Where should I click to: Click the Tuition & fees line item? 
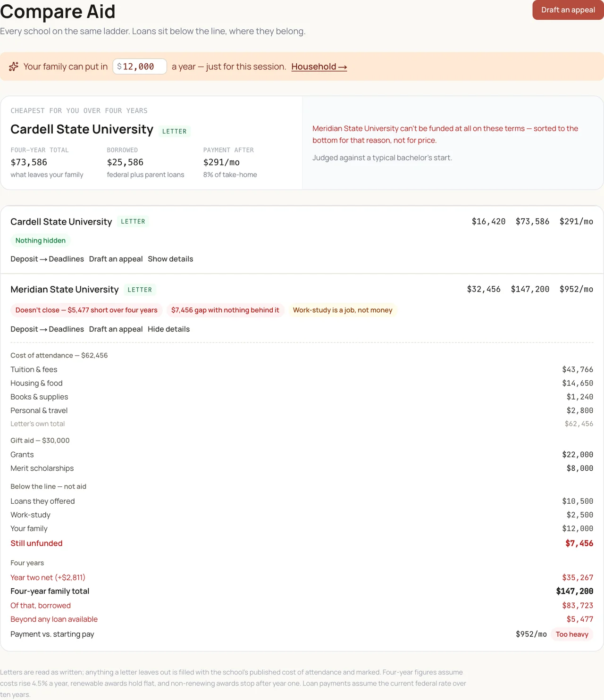pos(302,369)
